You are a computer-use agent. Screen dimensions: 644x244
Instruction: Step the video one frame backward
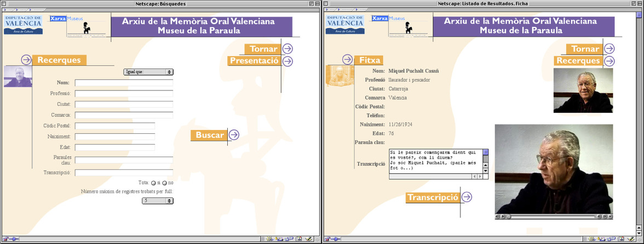(x=599, y=217)
